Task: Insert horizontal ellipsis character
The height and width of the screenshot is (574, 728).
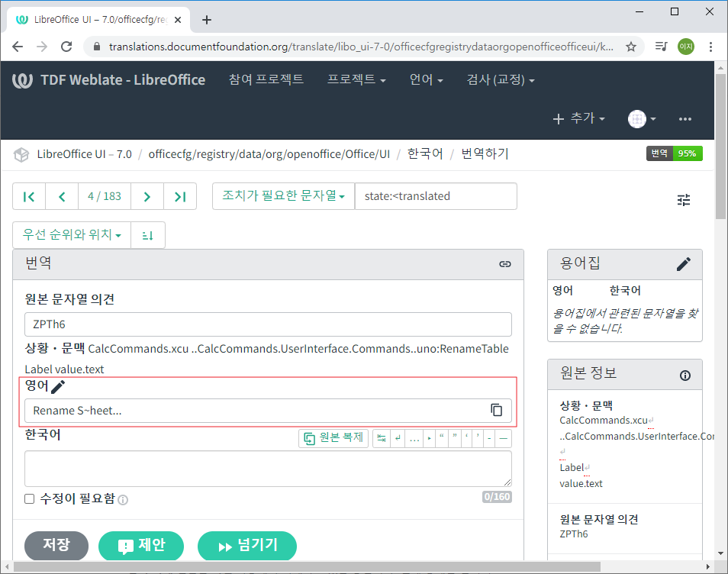Action: pos(414,438)
